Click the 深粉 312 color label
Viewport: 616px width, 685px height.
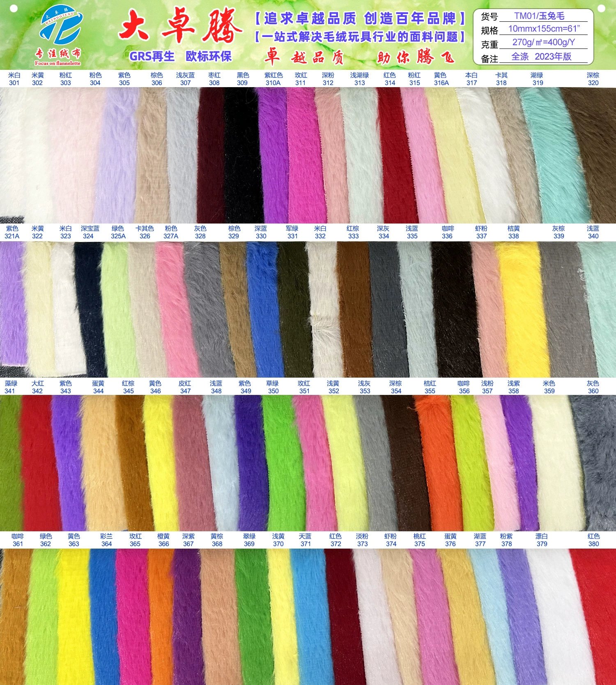point(328,79)
